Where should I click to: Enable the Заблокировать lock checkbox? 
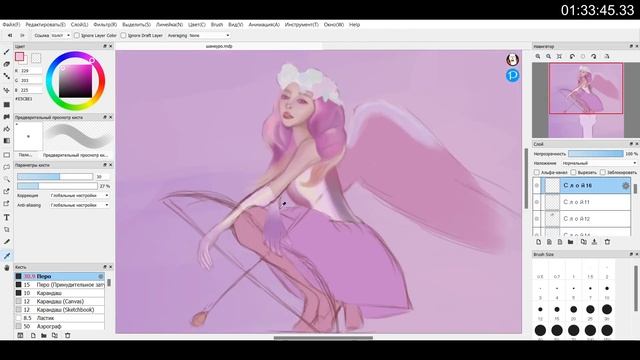tap(602, 172)
